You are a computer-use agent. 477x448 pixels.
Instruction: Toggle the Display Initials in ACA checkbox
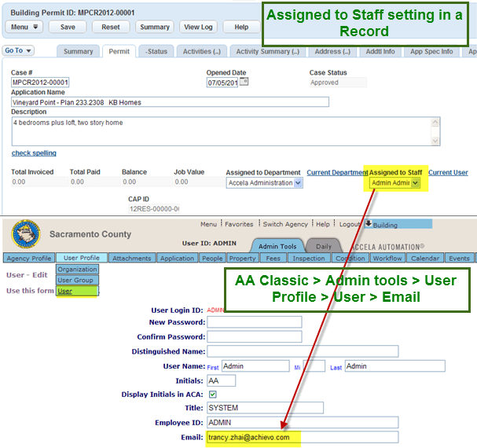(212, 394)
